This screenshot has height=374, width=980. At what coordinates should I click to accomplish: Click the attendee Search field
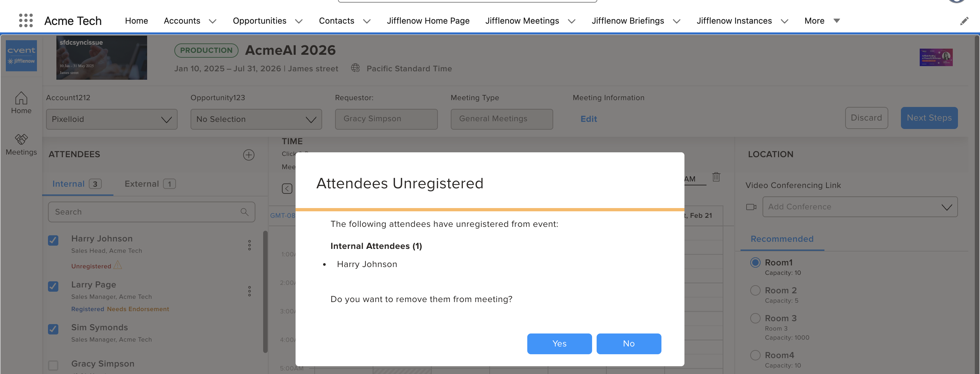pos(146,212)
